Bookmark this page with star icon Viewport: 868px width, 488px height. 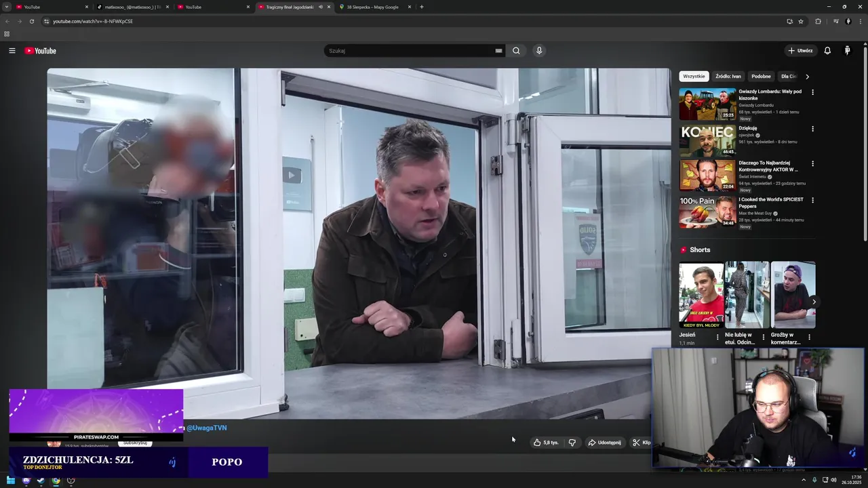coord(801,21)
